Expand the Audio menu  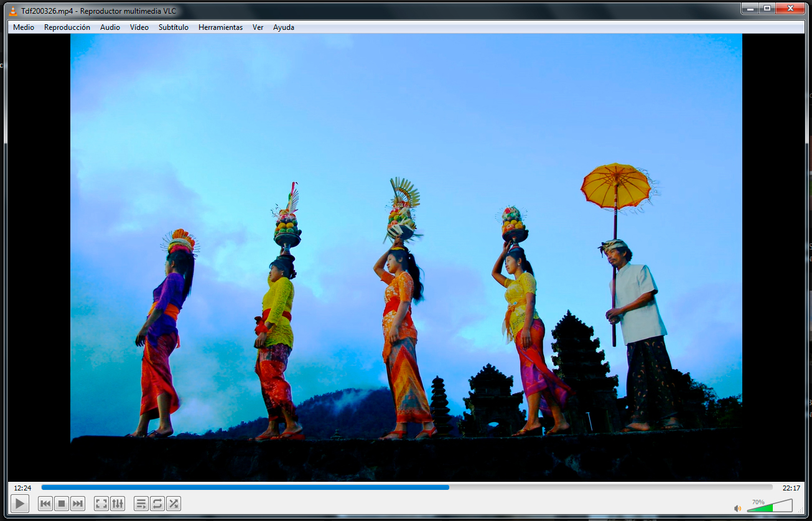[x=110, y=27]
